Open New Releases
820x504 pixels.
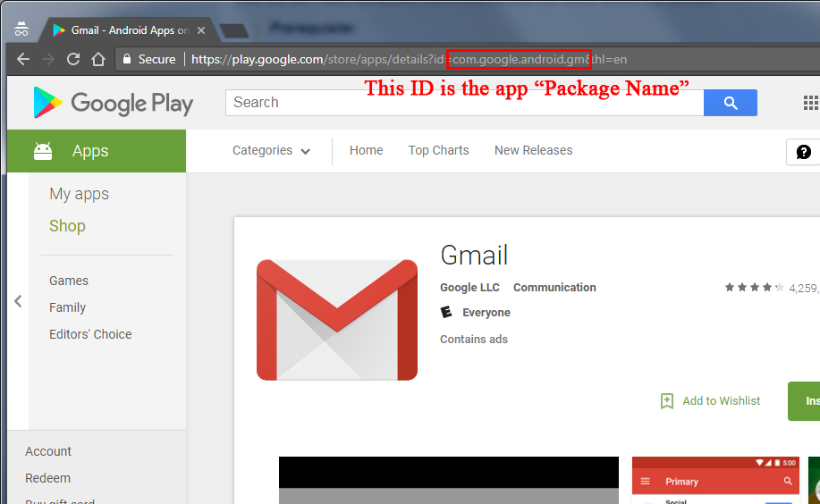click(x=534, y=150)
